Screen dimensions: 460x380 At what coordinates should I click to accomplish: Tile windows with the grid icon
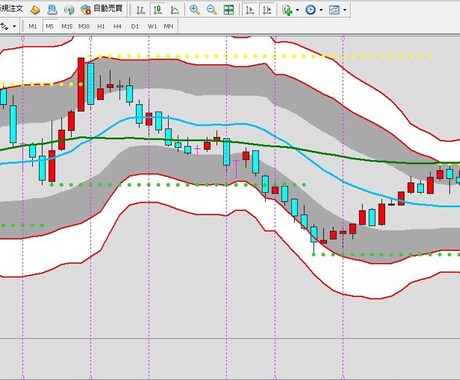pos(229,10)
